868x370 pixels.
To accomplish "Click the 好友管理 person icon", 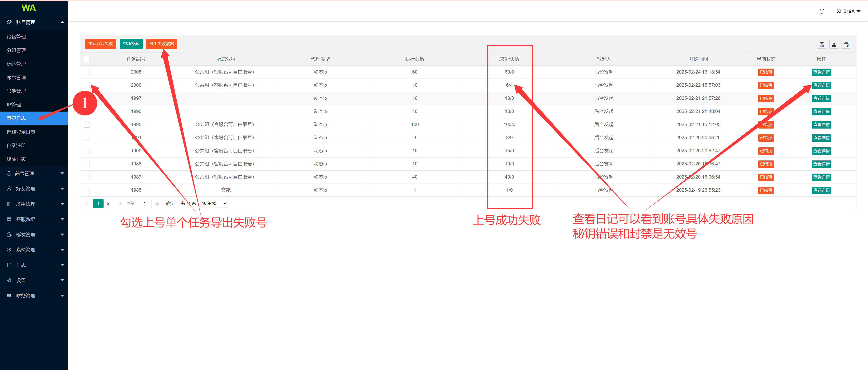I will pyautogui.click(x=9, y=189).
